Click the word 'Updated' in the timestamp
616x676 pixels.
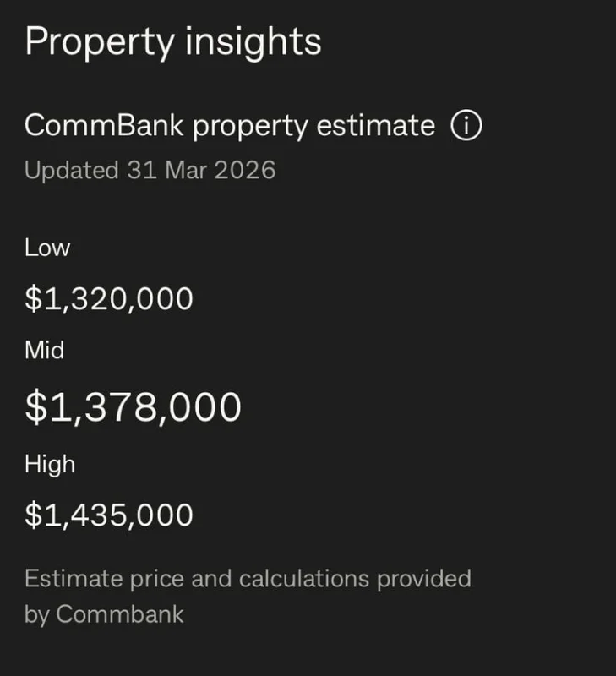(71, 170)
